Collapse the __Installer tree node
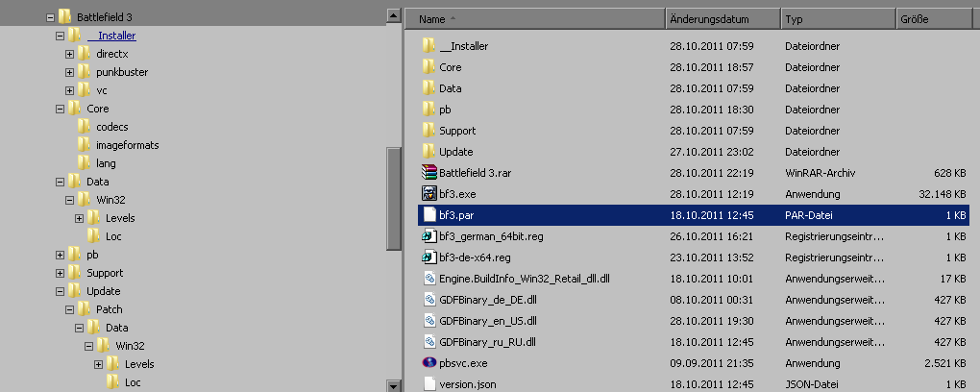 pyautogui.click(x=60, y=36)
